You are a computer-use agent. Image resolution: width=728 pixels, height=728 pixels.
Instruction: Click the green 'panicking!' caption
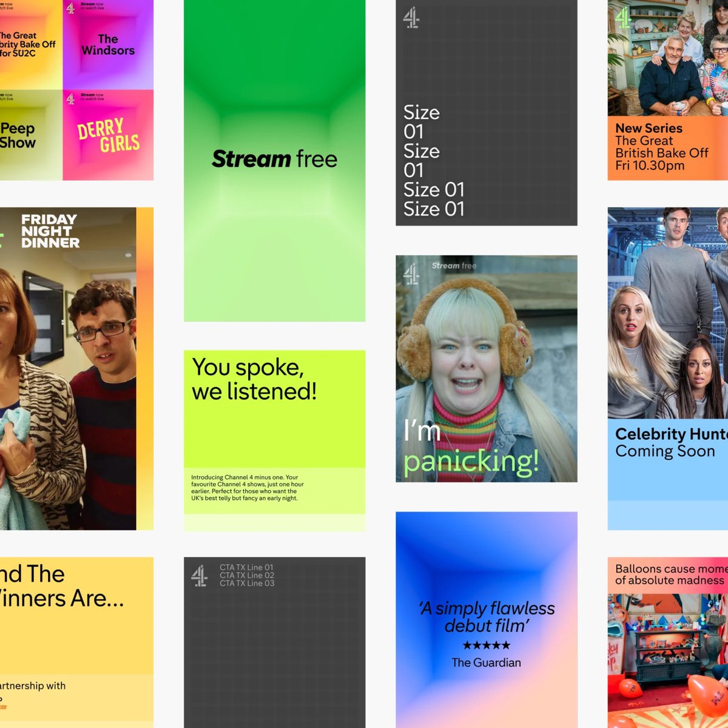pos(471,462)
